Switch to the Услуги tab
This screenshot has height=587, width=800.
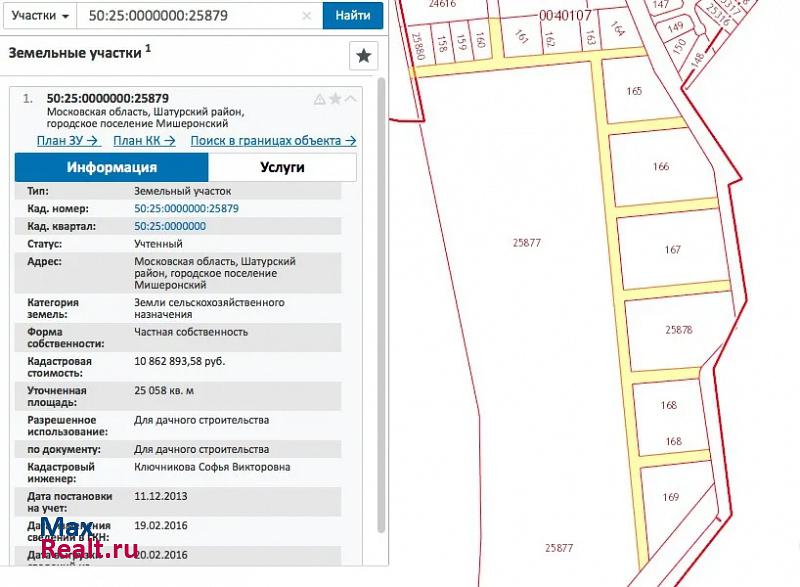pyautogui.click(x=282, y=167)
